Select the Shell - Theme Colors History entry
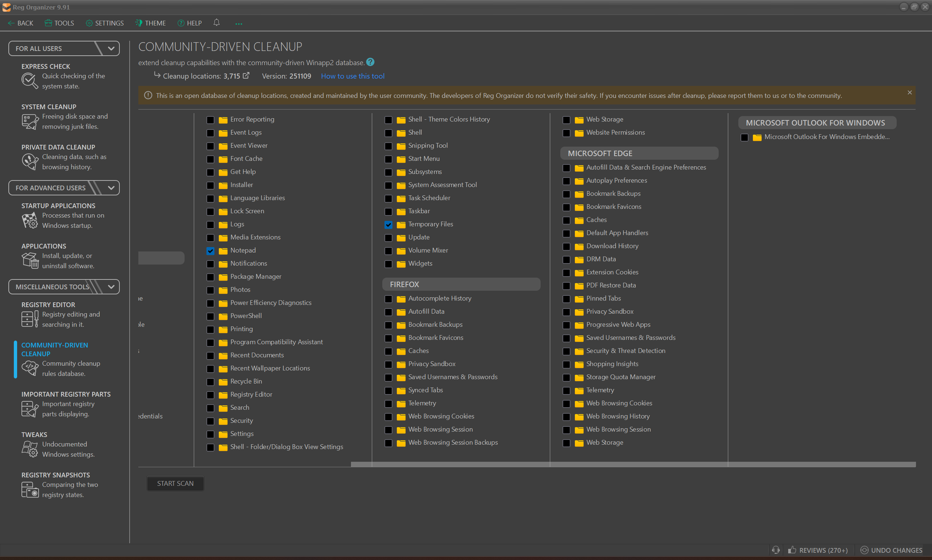The height and width of the screenshot is (560, 932). [449, 119]
